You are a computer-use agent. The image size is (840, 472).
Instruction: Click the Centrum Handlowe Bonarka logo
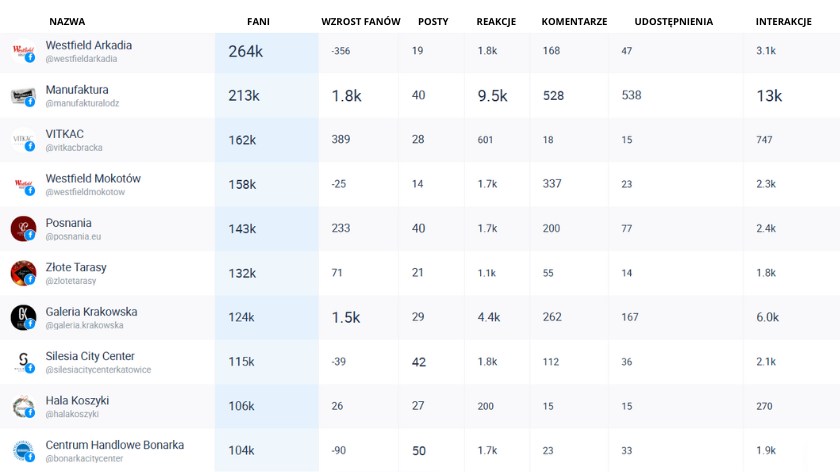23,451
